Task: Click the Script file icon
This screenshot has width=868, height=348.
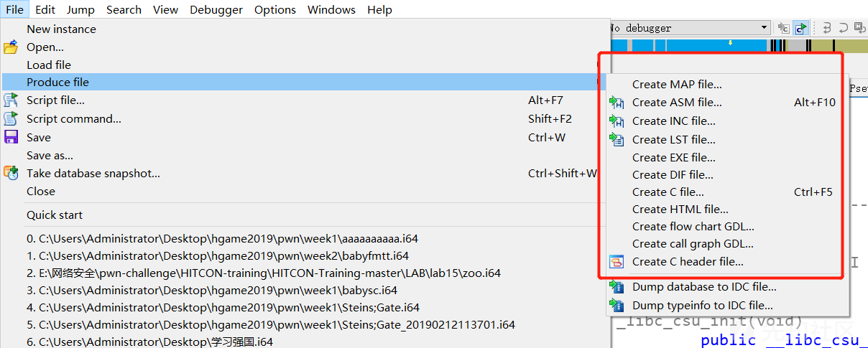Action: pyautogui.click(x=11, y=100)
